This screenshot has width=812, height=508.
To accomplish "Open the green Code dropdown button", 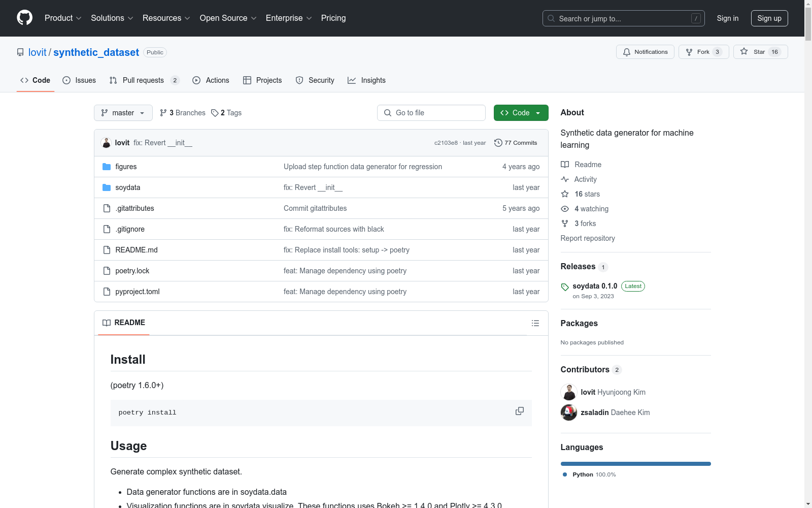I will click(521, 113).
